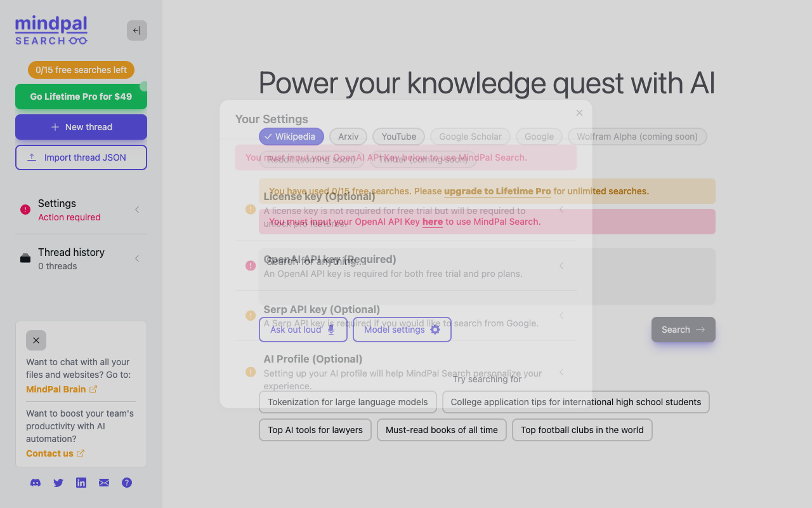Toggle the Wolfram Alpha source chip
The image size is (812, 508).
637,137
